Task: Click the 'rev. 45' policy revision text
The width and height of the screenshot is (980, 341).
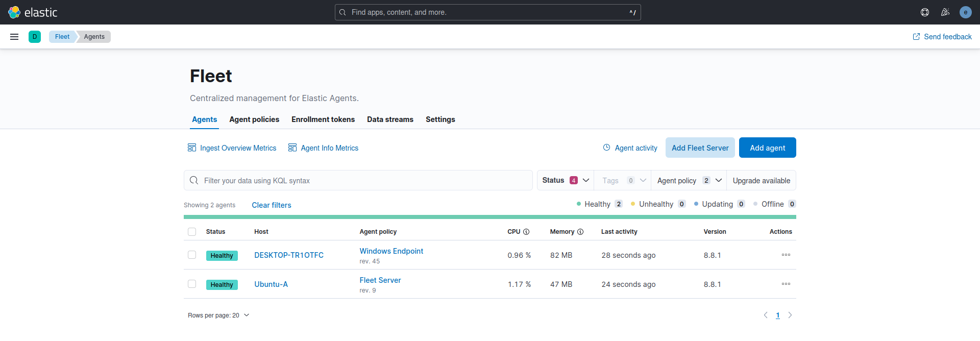Action: [x=370, y=261]
